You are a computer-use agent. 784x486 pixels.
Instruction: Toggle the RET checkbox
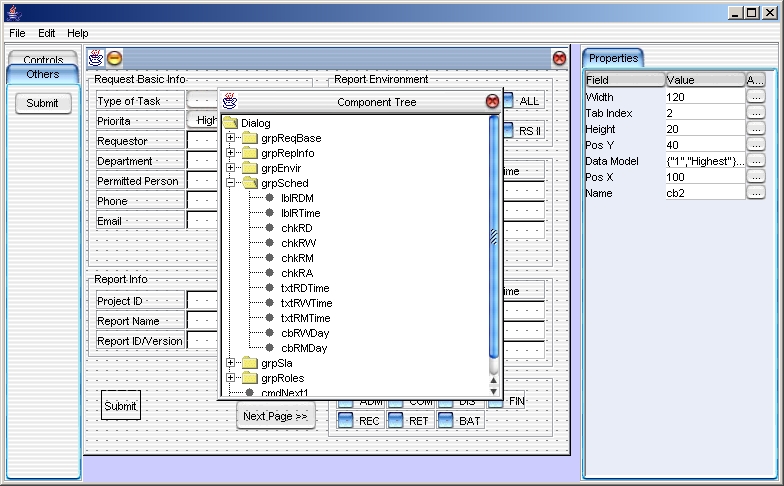395,421
